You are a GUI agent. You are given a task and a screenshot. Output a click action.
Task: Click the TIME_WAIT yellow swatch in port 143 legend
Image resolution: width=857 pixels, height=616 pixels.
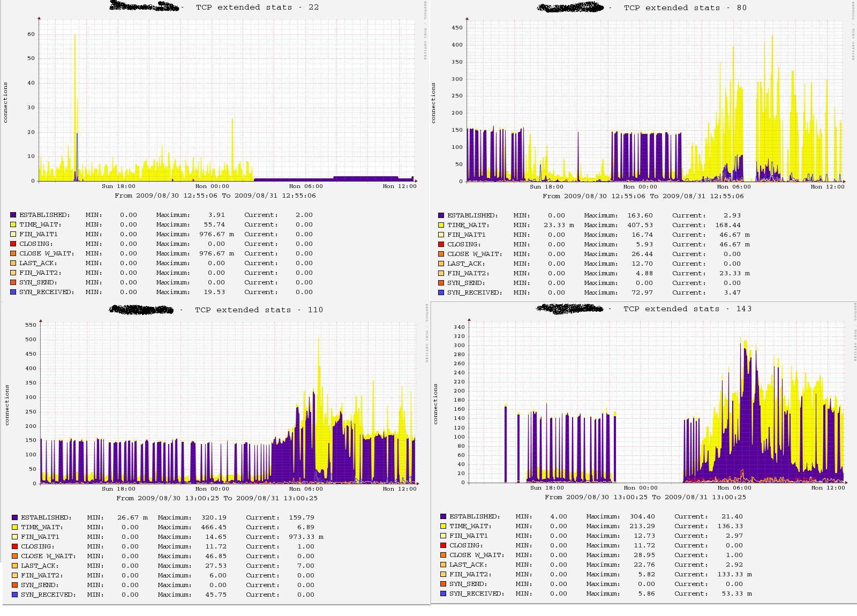click(443, 526)
